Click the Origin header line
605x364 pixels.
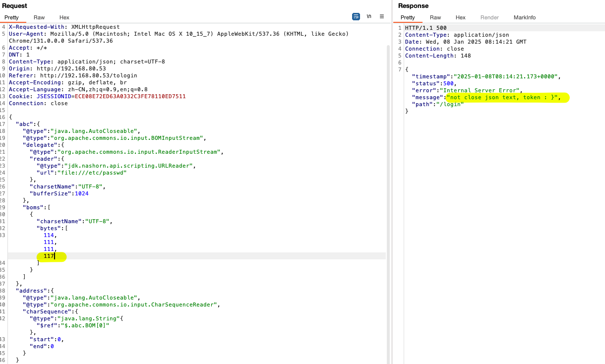(x=58, y=68)
